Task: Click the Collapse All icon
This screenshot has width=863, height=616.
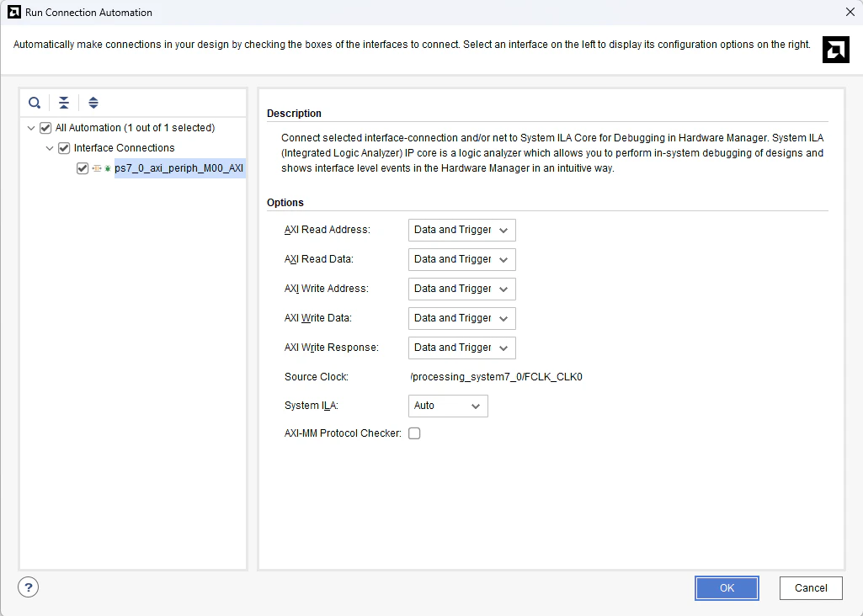Action: (x=64, y=103)
